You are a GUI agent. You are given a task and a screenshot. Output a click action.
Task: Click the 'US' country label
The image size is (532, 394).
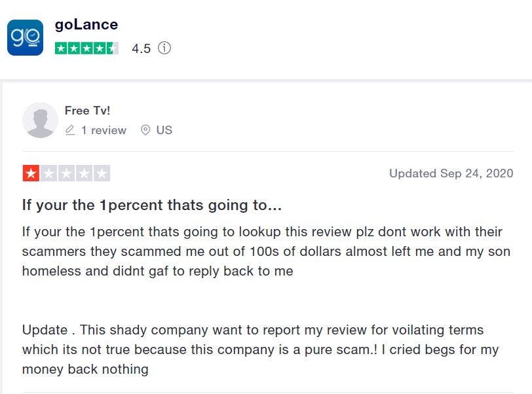164,130
